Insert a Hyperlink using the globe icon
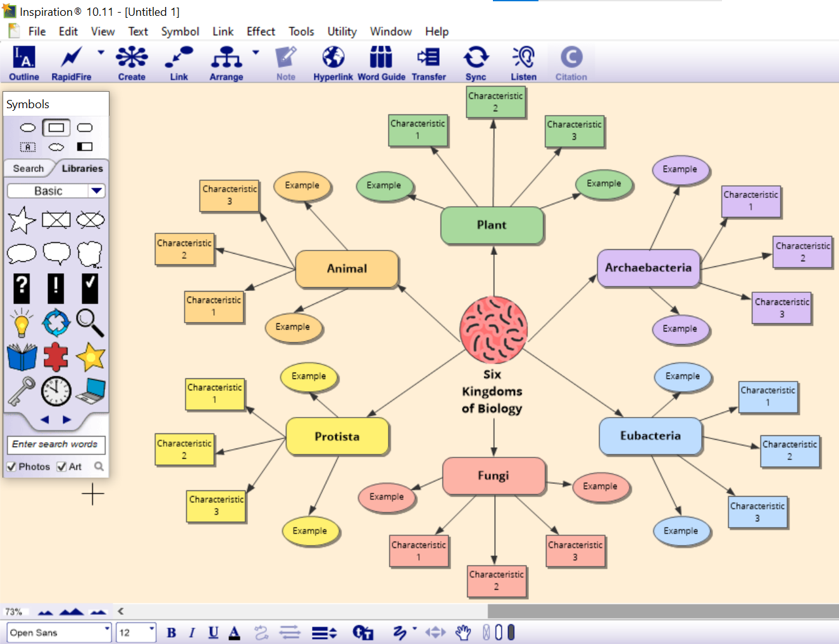The image size is (839, 644). (x=333, y=63)
